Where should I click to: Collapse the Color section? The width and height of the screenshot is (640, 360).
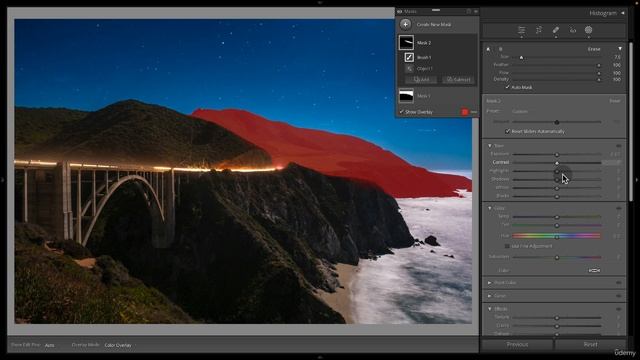pyautogui.click(x=490, y=208)
